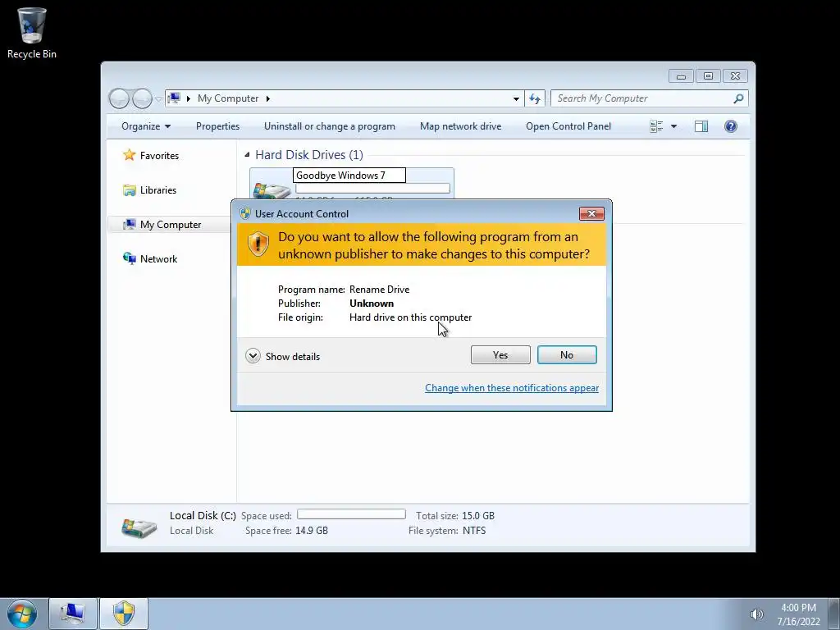Minimize the My Computer window
This screenshot has width=840, height=630.
click(x=681, y=76)
